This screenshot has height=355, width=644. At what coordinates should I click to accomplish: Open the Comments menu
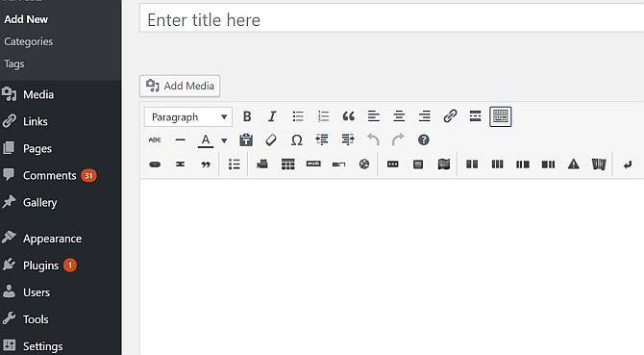tap(49, 176)
